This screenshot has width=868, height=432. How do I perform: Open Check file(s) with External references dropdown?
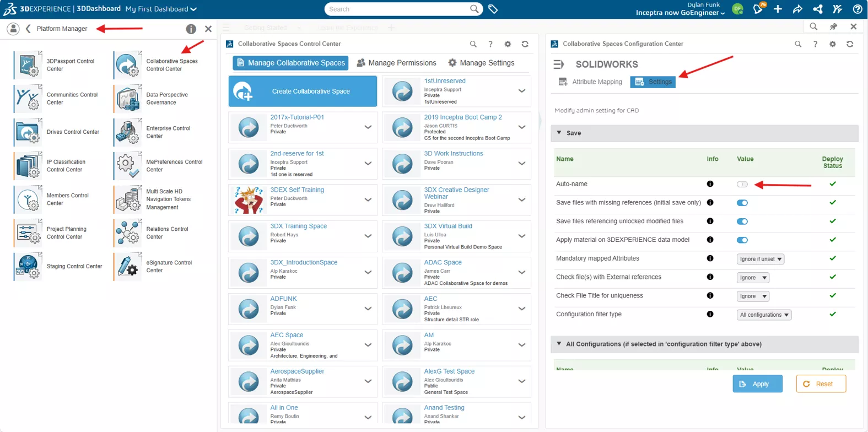click(x=753, y=278)
